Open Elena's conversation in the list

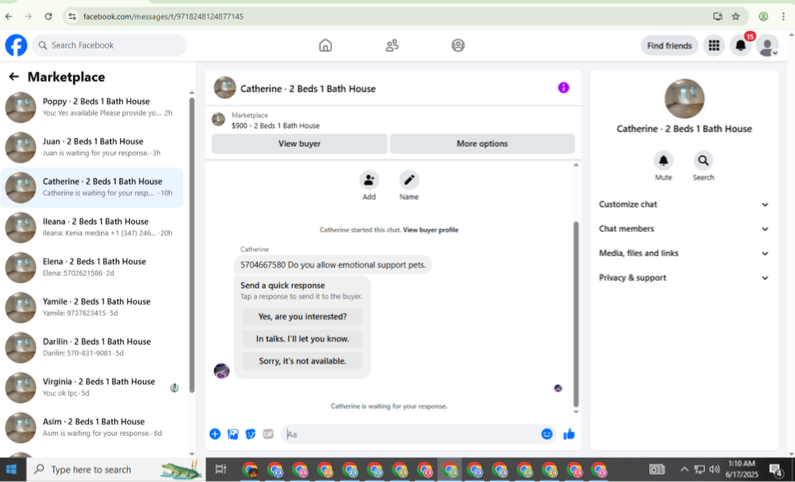pyautogui.click(x=92, y=267)
